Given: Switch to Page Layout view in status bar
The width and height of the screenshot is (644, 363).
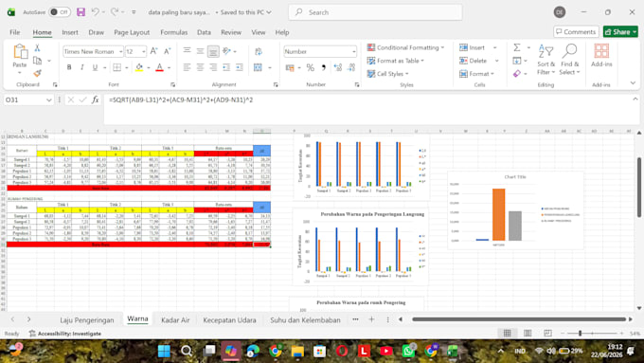Looking at the screenshot, I should click(528, 333).
